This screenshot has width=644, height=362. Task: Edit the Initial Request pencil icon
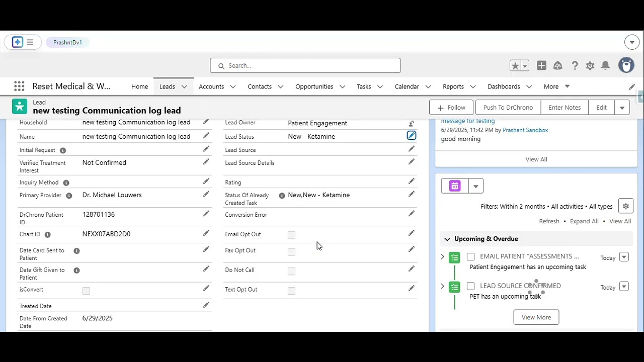pyautogui.click(x=206, y=149)
